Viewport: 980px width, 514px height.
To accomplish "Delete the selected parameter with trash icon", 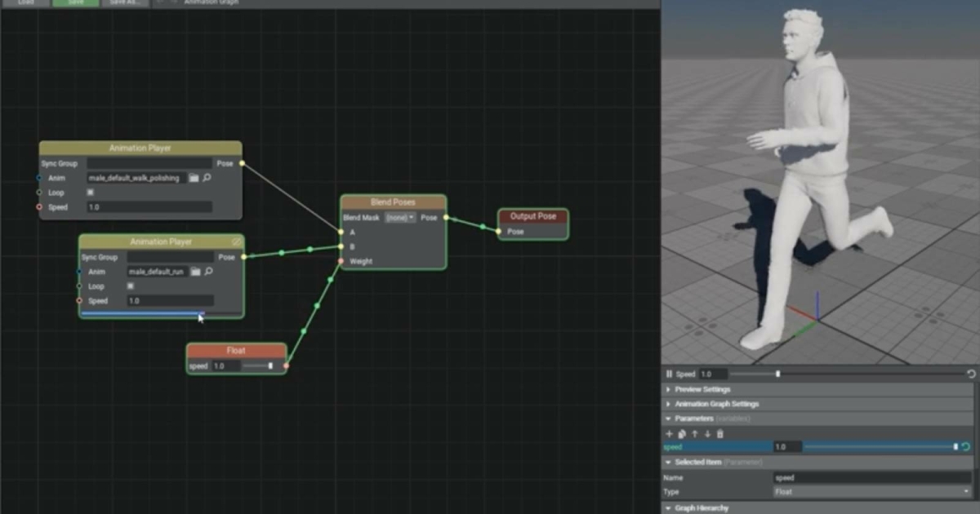I will pyautogui.click(x=719, y=434).
